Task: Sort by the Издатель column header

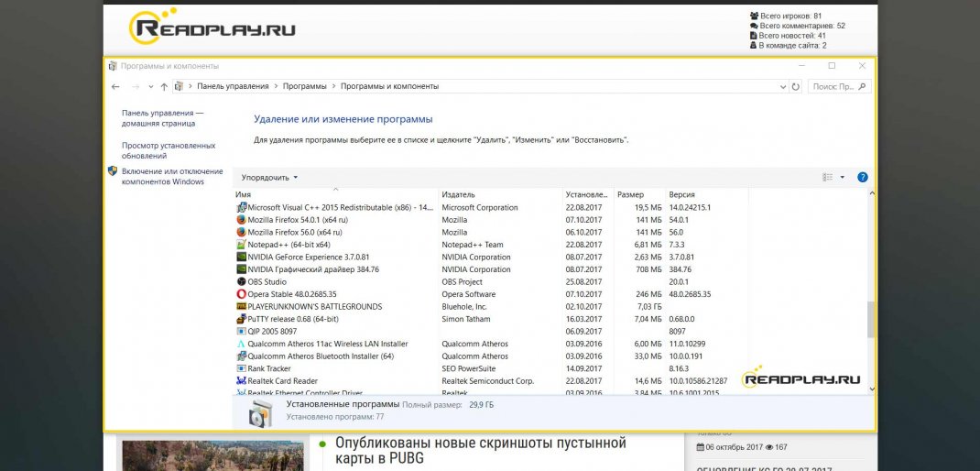Action: pos(501,194)
